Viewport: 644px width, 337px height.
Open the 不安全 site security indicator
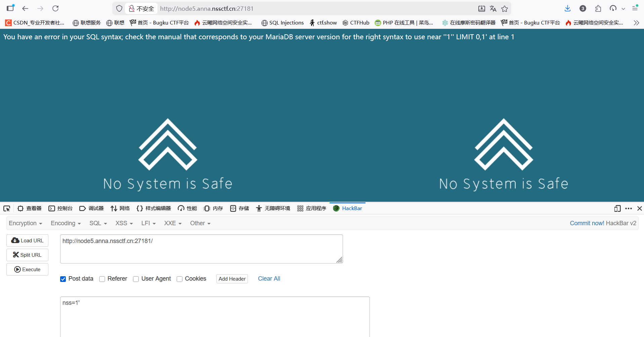pos(141,9)
